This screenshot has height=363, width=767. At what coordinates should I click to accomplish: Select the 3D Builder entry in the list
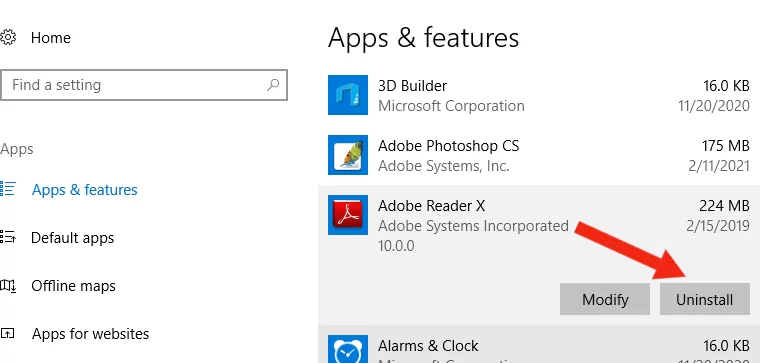(x=539, y=95)
